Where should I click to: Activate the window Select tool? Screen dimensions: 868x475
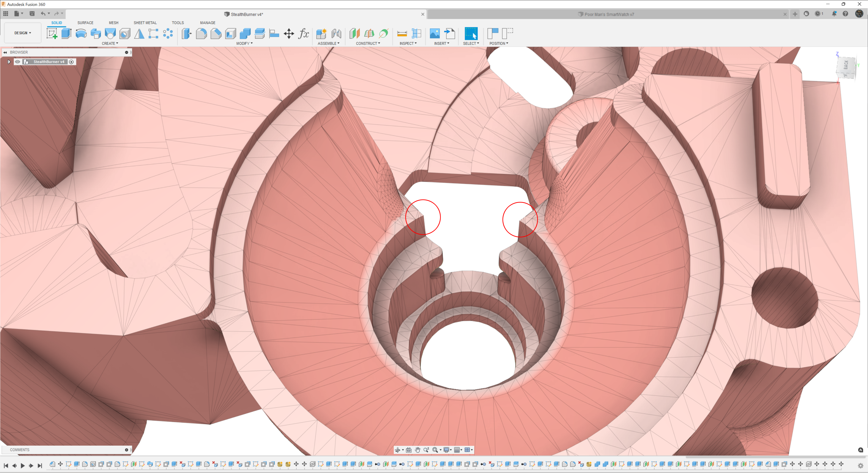471,34
